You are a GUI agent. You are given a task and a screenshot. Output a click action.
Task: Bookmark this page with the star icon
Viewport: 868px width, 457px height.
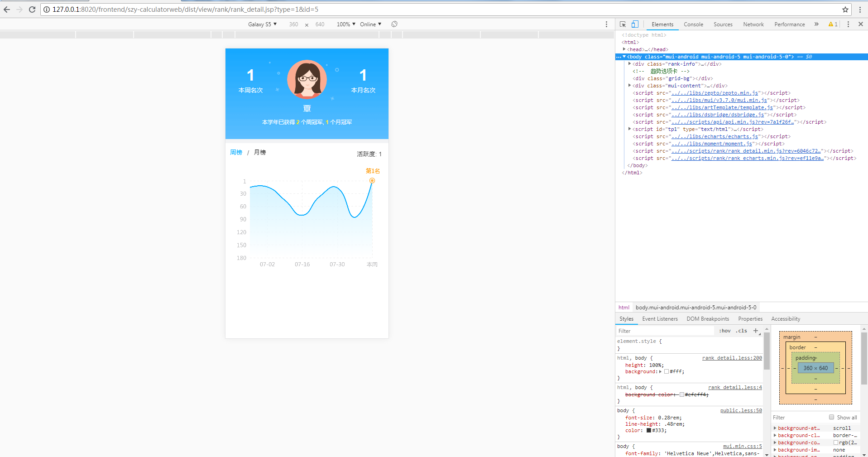point(846,9)
